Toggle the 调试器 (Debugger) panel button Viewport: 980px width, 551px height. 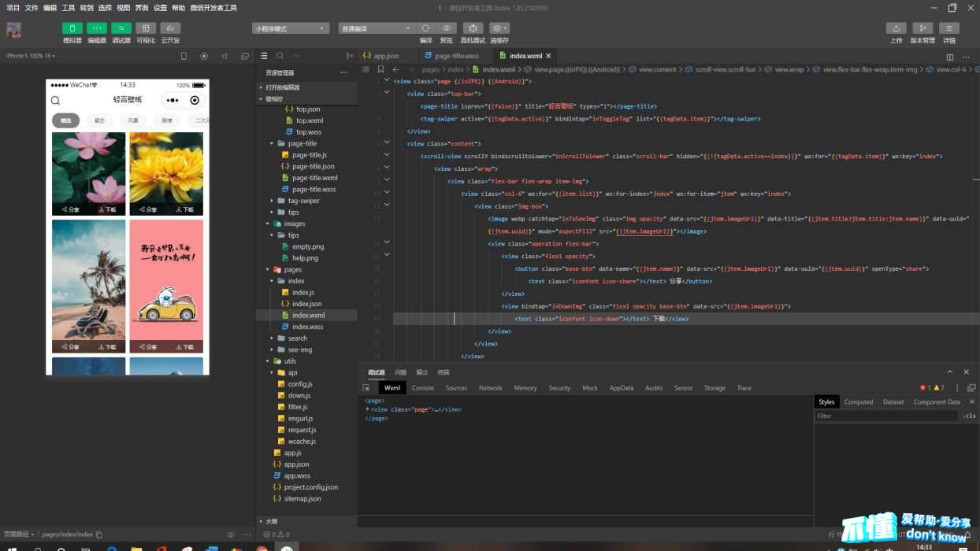pyautogui.click(x=121, y=28)
